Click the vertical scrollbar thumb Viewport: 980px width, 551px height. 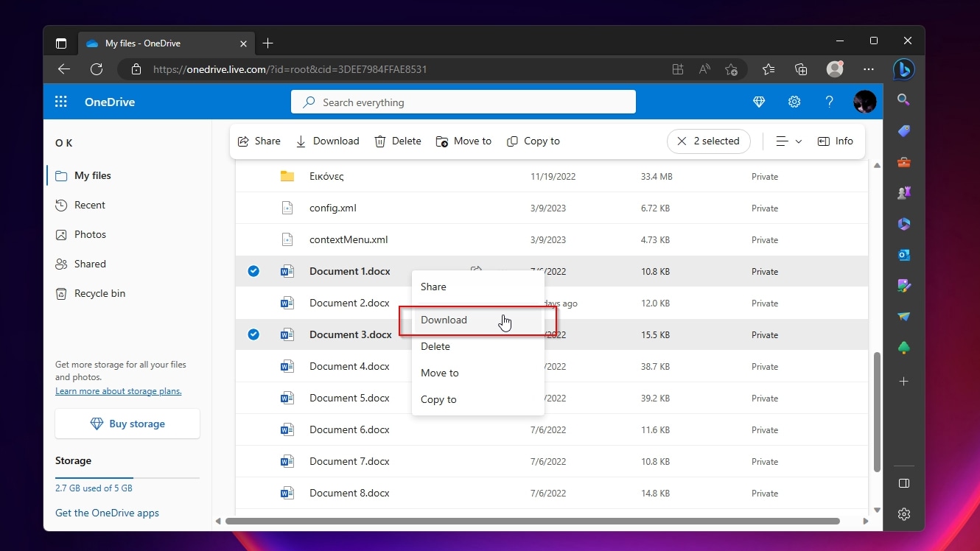(877, 413)
